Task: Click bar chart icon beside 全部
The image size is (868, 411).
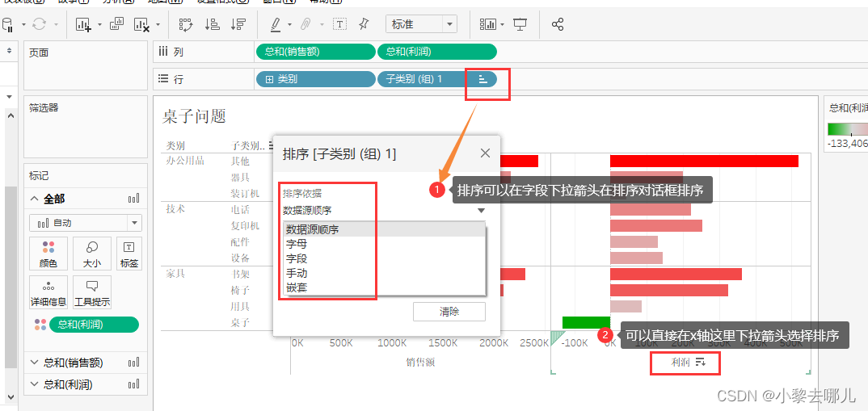Action: 133,199
